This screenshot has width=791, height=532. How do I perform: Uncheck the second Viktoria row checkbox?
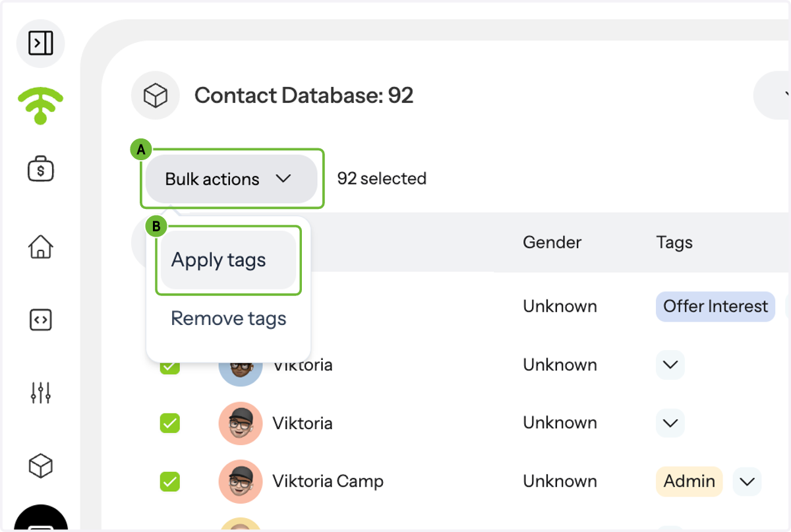pyautogui.click(x=170, y=423)
